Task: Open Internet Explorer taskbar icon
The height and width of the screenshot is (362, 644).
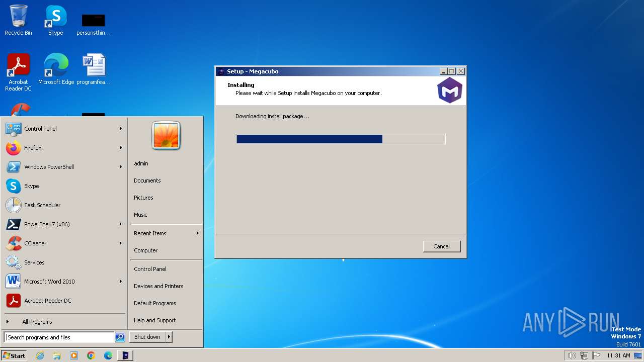Action: click(40, 355)
